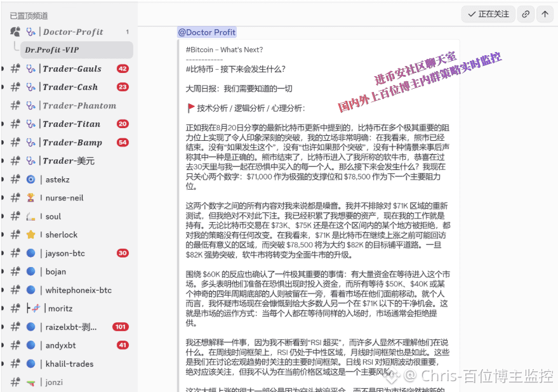Click the hash icon beside whitephoneix-btc
The image size is (558, 392).
point(15,290)
